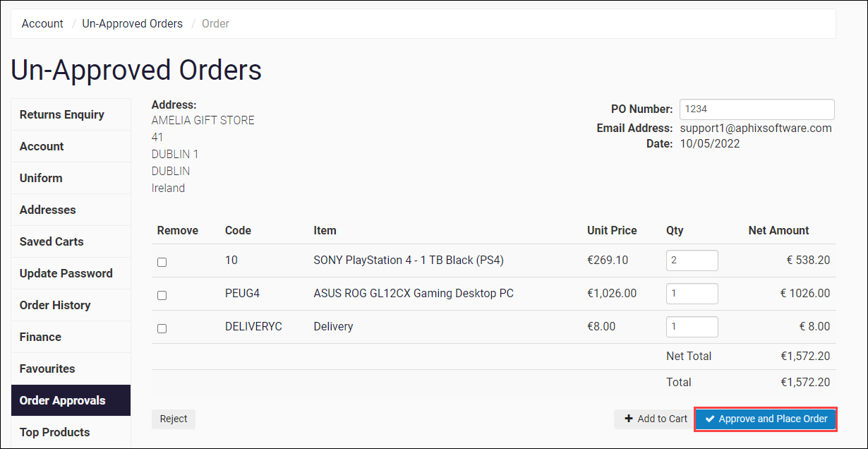Viewport: 868px width, 449px height.
Task: Select the Remove checkbox for Delivery row
Action: [x=162, y=328]
